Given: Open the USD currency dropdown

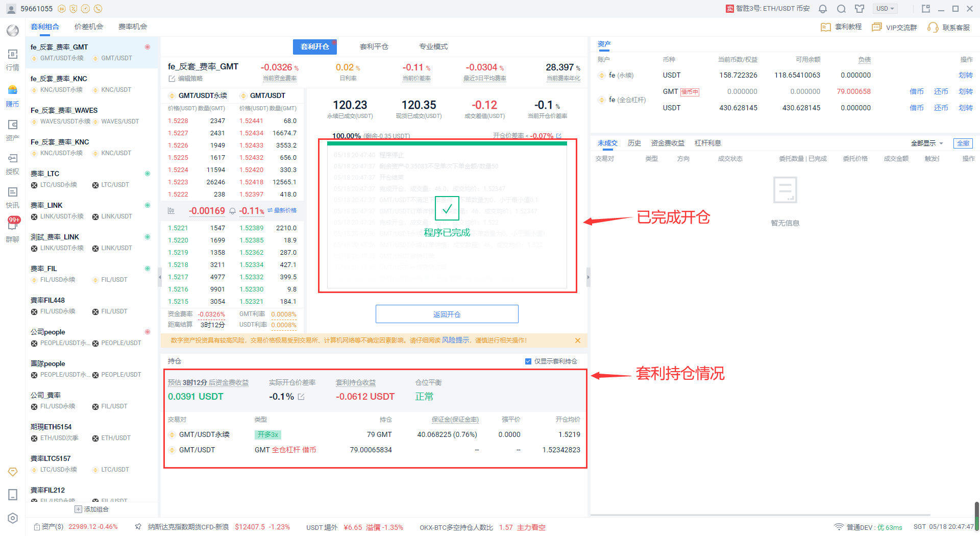Looking at the screenshot, I should pyautogui.click(x=886, y=9).
